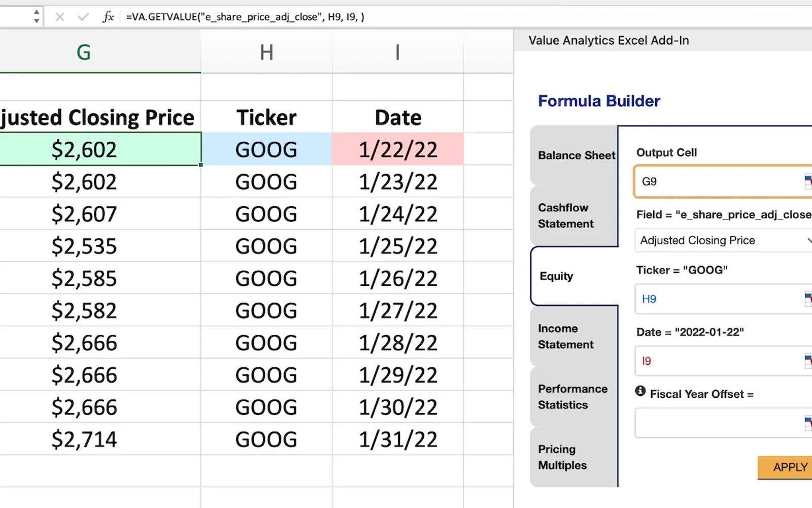Select the date cell 1/22/22
Screen dimensions: 812x508
[x=398, y=149]
